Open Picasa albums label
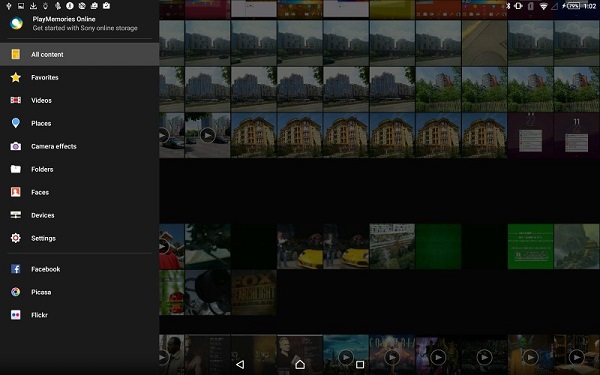 (41, 292)
